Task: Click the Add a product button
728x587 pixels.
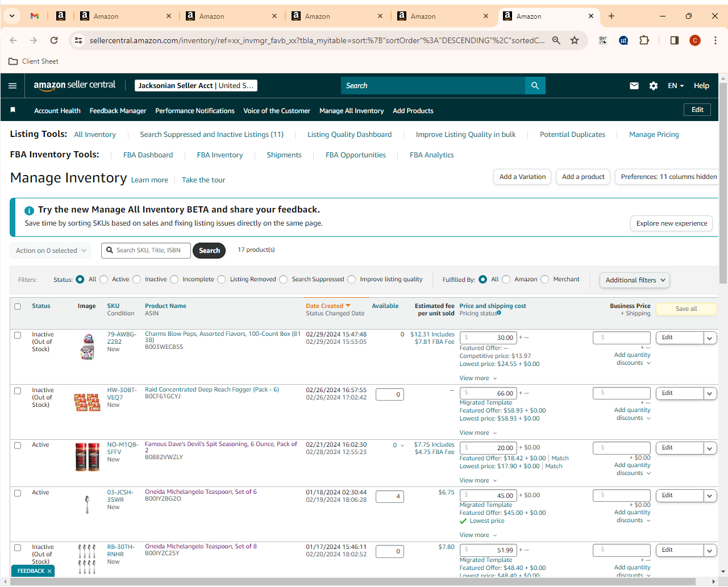Action: point(583,177)
